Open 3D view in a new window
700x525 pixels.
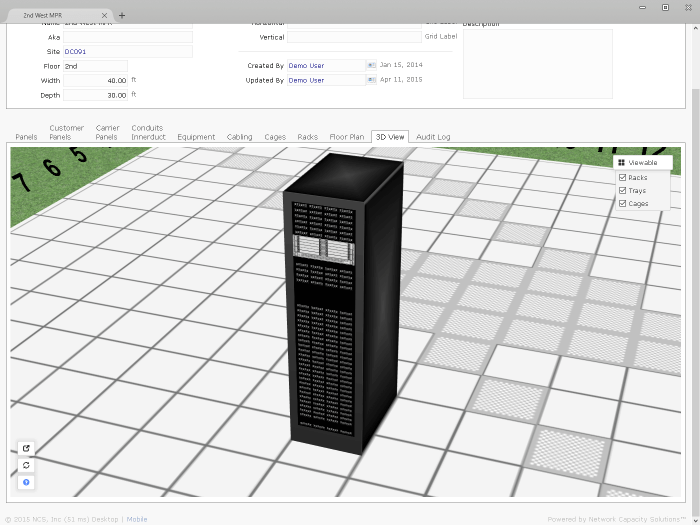coord(26,449)
